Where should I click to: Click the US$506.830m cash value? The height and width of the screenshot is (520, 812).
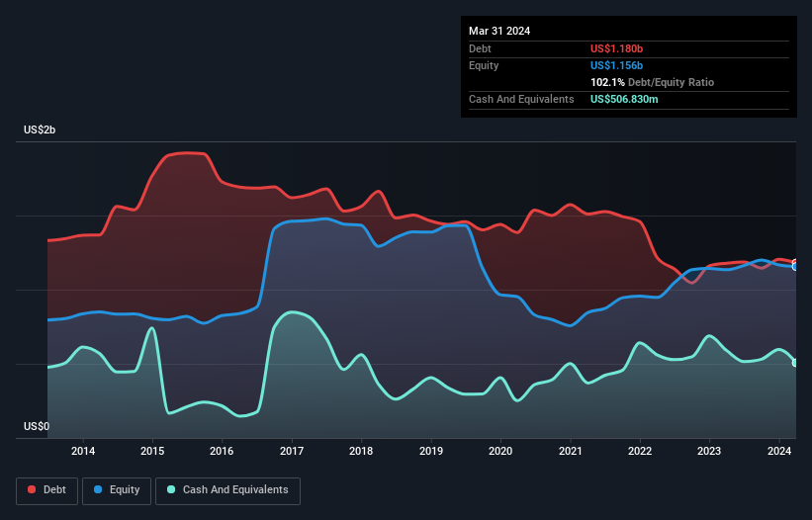coord(624,99)
